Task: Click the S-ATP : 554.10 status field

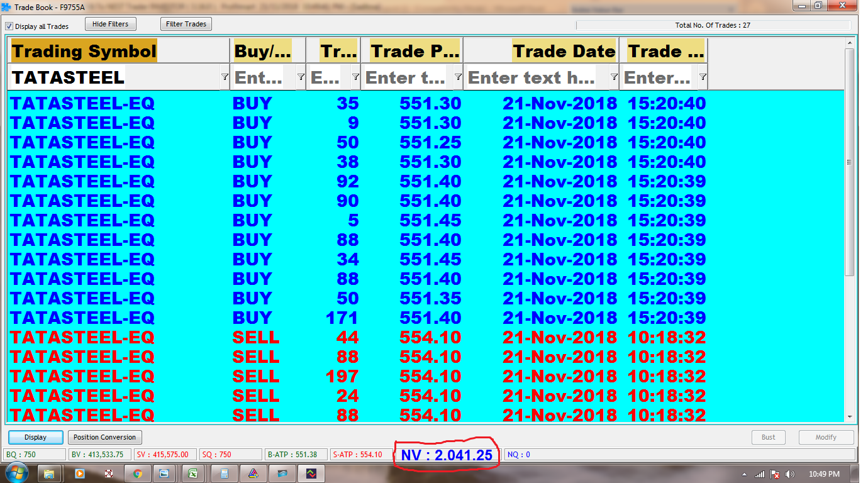Action: (x=361, y=454)
